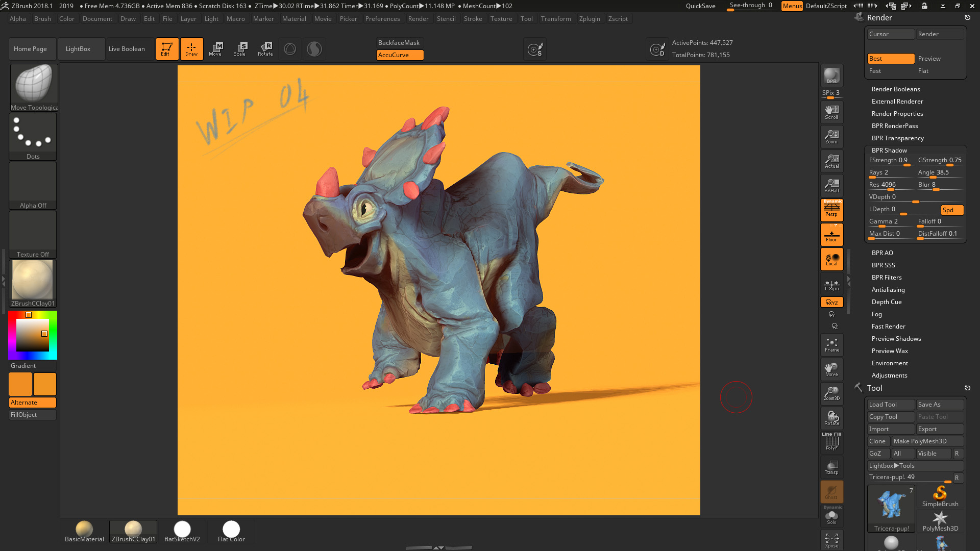Expand Render Properties section

click(x=897, y=114)
